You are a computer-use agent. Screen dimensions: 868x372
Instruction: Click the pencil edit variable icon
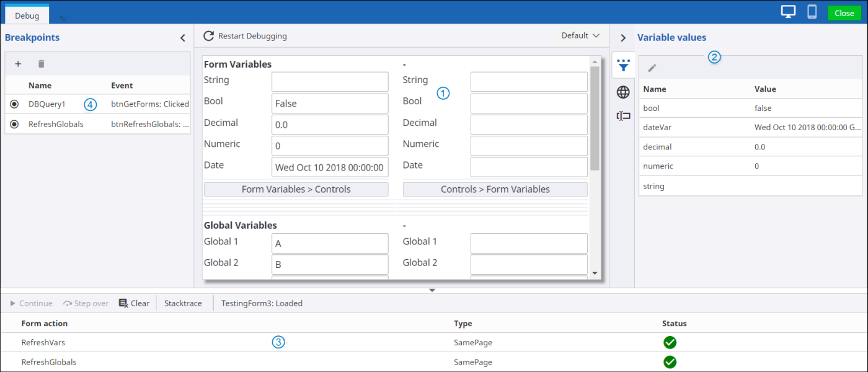pyautogui.click(x=652, y=68)
